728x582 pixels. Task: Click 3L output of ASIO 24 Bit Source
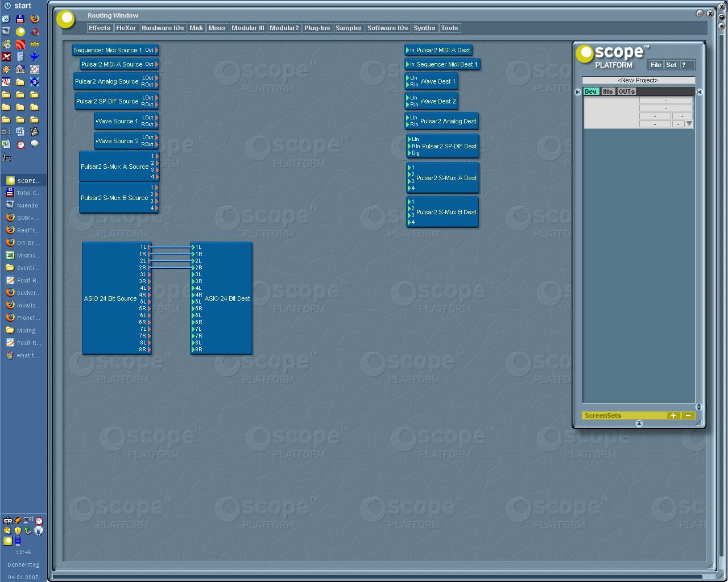click(149, 275)
